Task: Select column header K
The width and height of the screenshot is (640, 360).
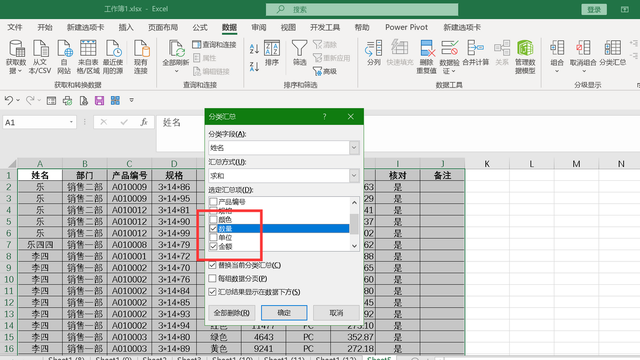Action: [487, 164]
